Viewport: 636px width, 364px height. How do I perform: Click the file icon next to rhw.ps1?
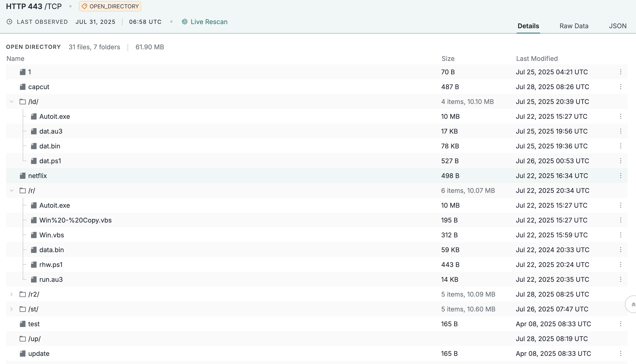click(x=34, y=264)
